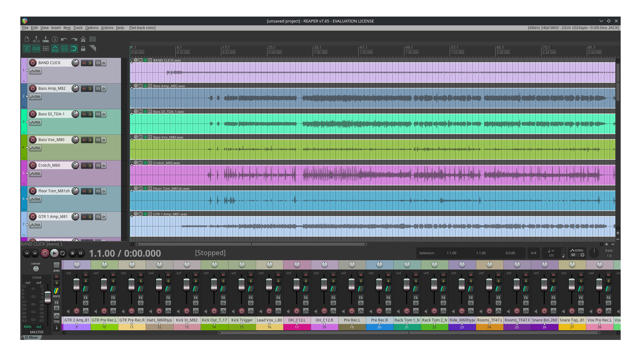
Task: Click envelope icon on mixer channel 11
Action: coord(141,311)
